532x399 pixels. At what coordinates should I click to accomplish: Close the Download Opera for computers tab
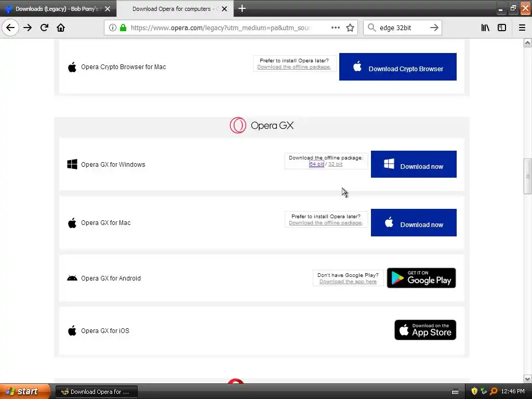[224, 9]
